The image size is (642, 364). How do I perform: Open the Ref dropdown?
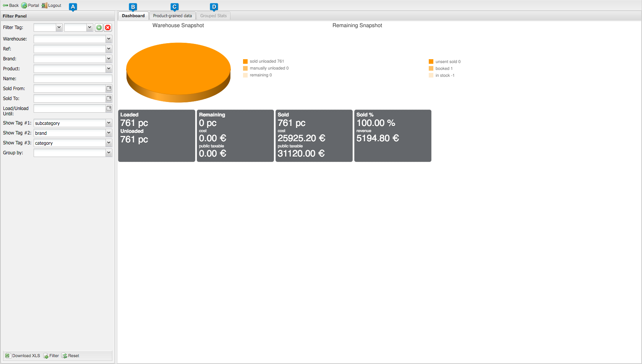point(109,49)
